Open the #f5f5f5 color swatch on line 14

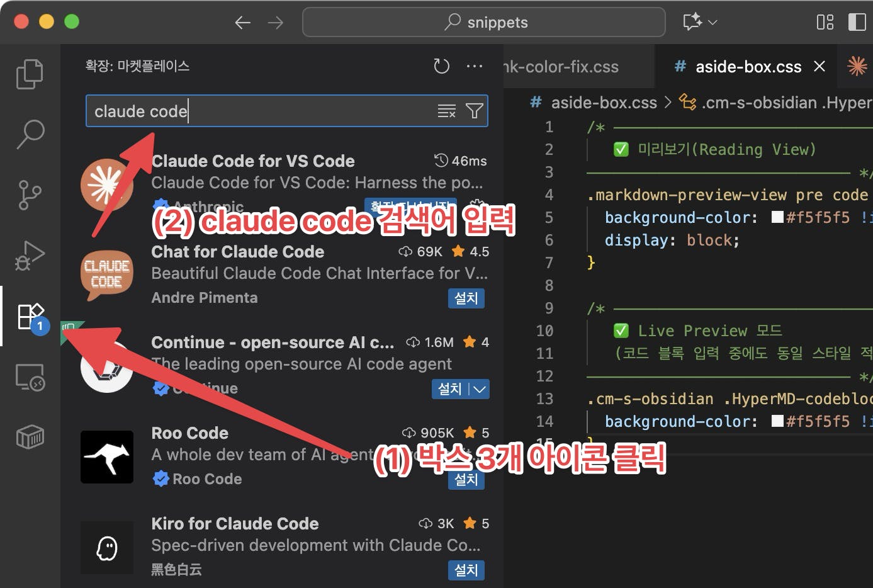[x=777, y=421]
